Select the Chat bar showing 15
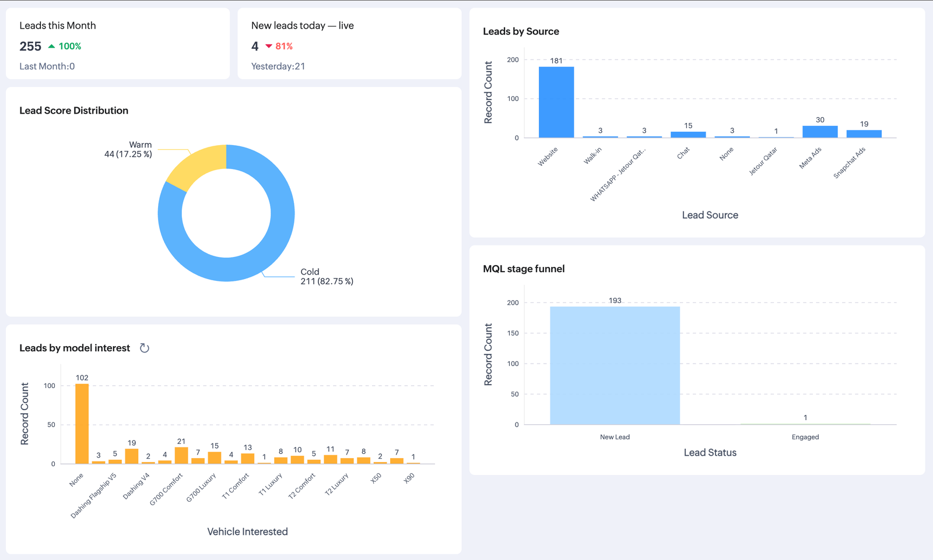933x560 pixels. [688, 135]
